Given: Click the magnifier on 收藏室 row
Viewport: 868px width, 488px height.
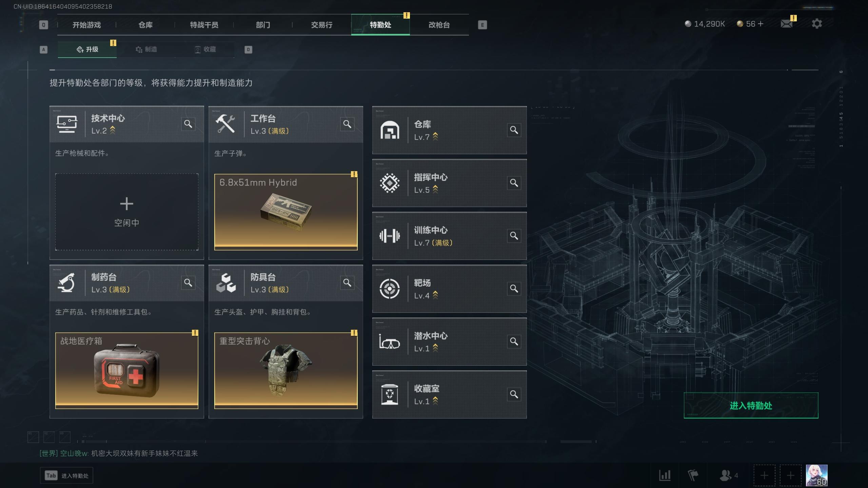Looking at the screenshot, I should (514, 394).
